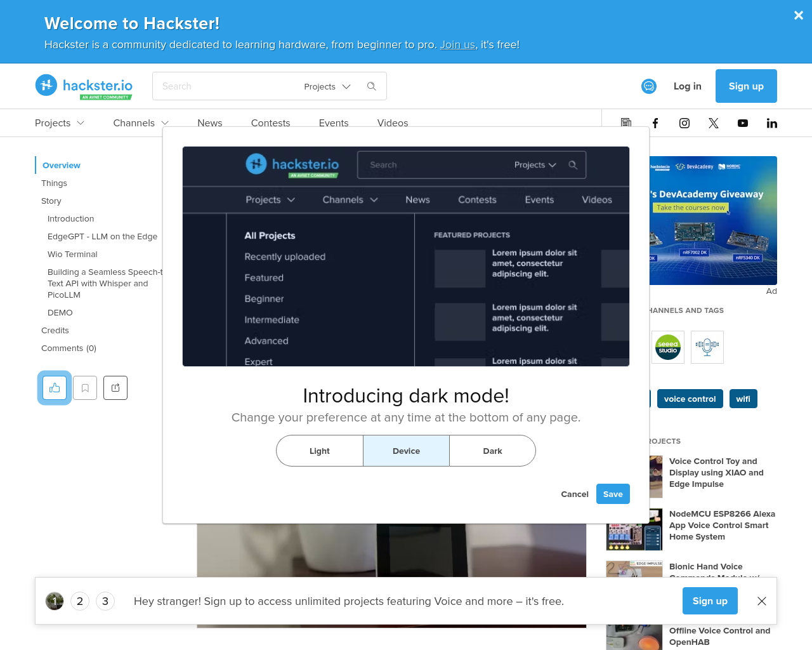812x650 pixels.
Task: Jump to EdgeGPT - LLM on the Edge
Action: tap(103, 236)
